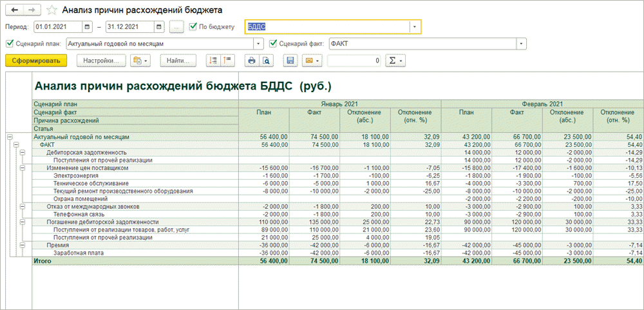Click the forward navigation arrow
The height and width of the screenshot is (310, 644).
click(32, 10)
